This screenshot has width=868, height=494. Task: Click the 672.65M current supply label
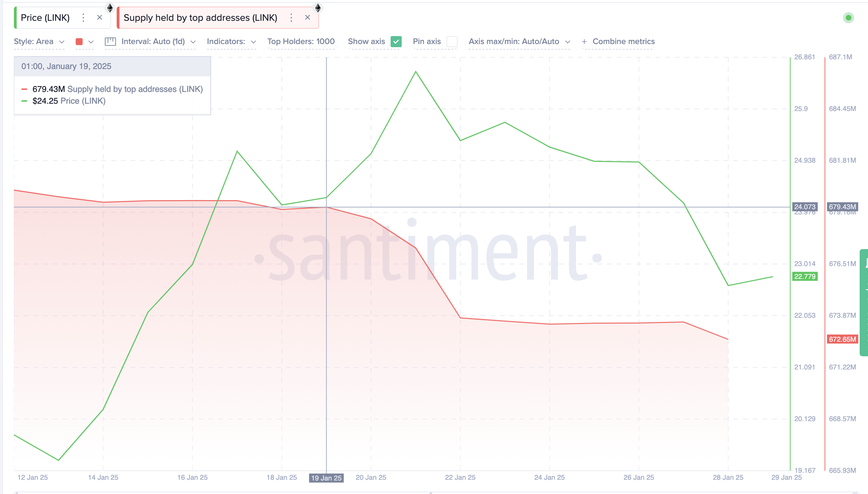click(842, 339)
